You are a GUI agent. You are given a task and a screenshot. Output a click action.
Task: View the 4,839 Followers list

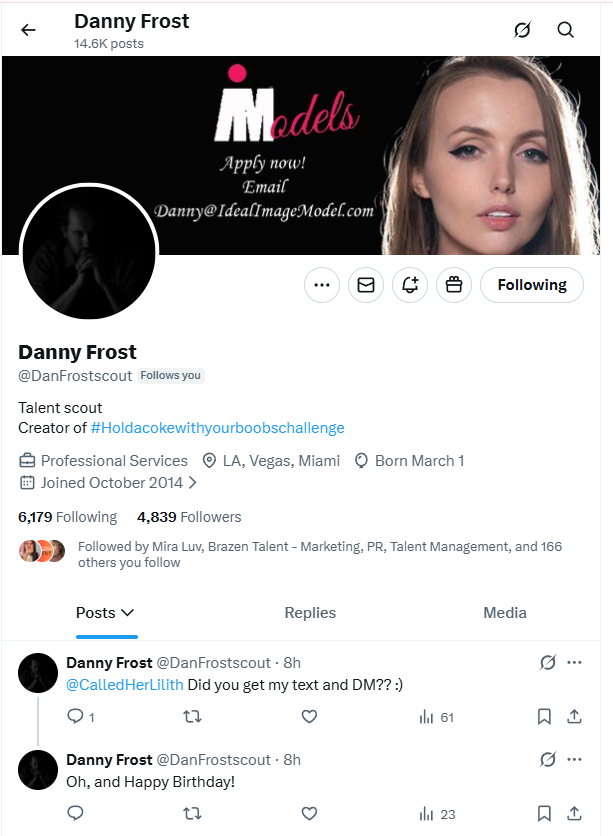pos(189,517)
